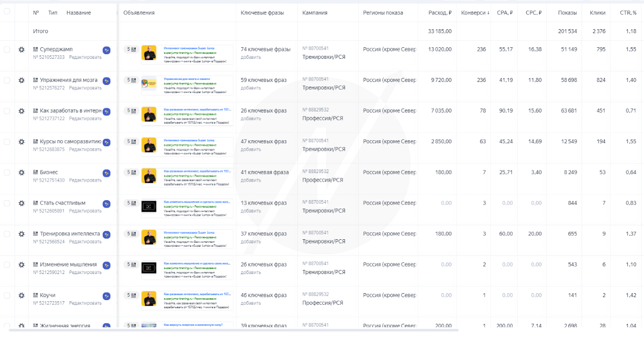
Task: Tick the checkbox for Как заработать в интерн row
Action: pyautogui.click(x=7, y=111)
